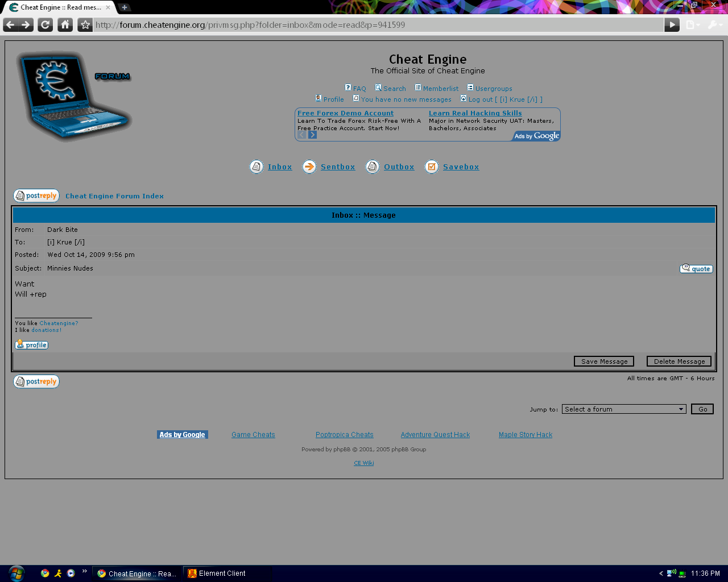Viewport: 728px width, 582px height.
Task: Click the Cheat Engine laptop forum logo
Action: (x=74, y=95)
